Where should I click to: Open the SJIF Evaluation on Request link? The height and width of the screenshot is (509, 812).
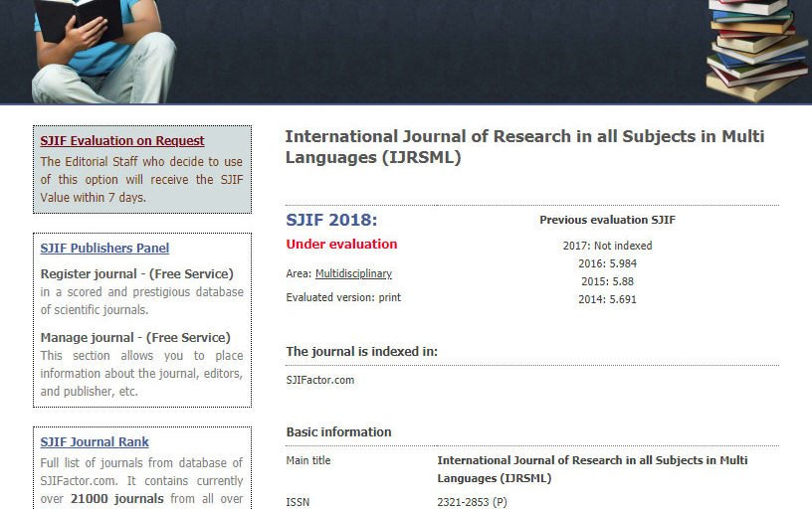point(122,141)
